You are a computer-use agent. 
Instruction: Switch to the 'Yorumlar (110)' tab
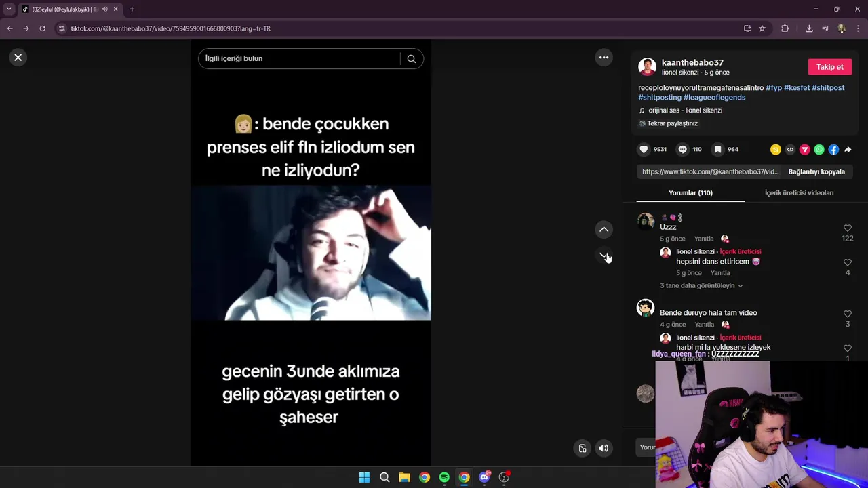pyautogui.click(x=690, y=193)
